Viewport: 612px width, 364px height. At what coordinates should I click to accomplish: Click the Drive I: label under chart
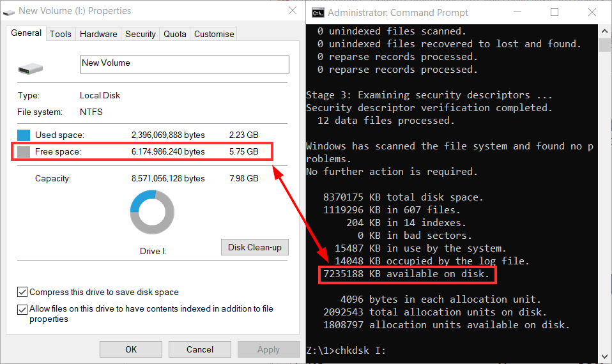pos(153,251)
